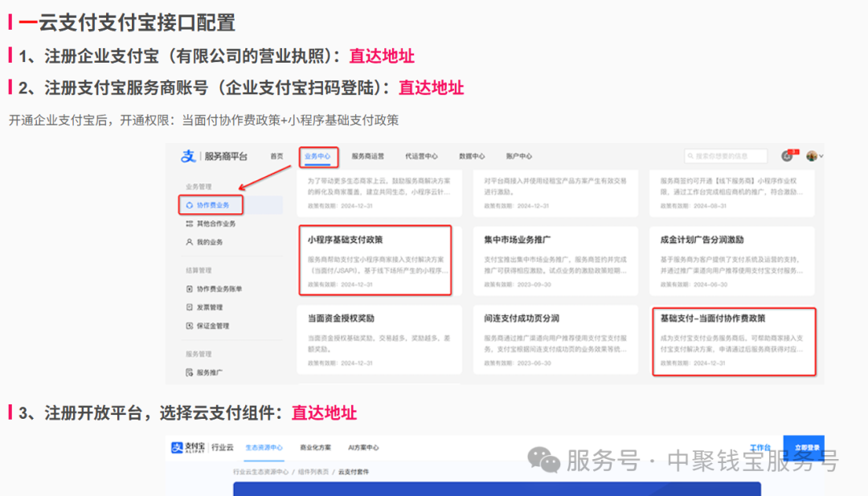
Task: Open the notification bell with red badge
Action: (787, 157)
